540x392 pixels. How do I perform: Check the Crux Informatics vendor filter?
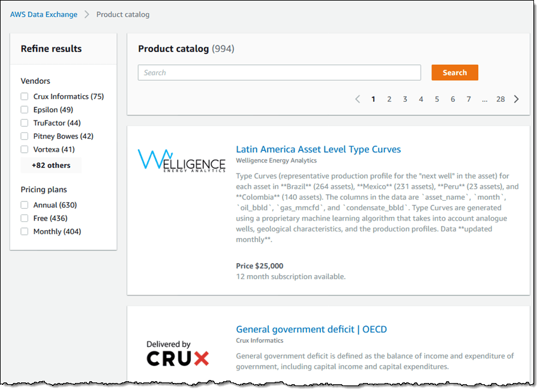click(25, 97)
